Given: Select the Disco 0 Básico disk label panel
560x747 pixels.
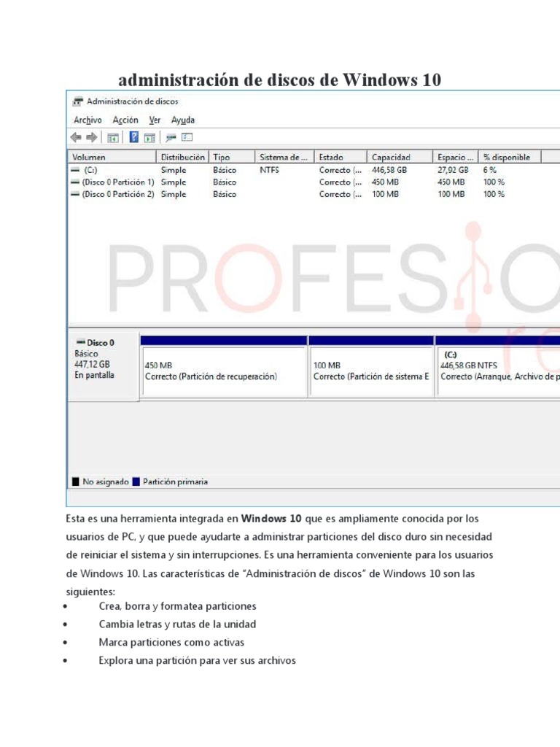Looking at the screenshot, I should [x=104, y=365].
